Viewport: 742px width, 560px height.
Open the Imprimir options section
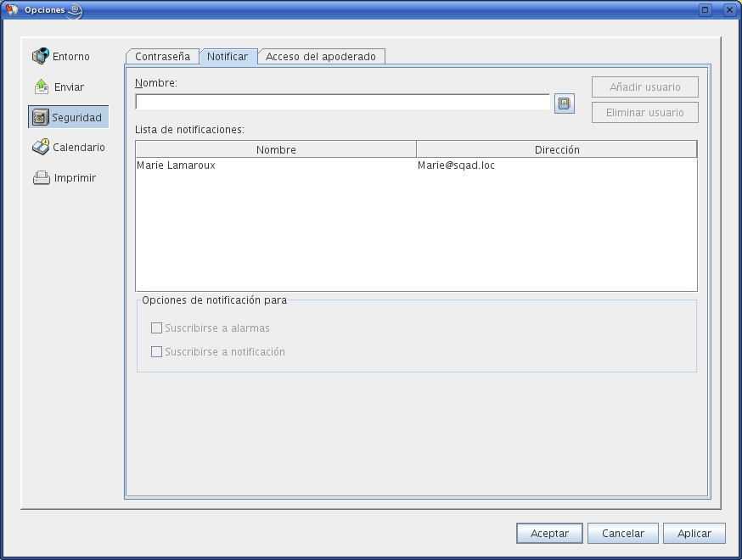[x=65, y=178]
